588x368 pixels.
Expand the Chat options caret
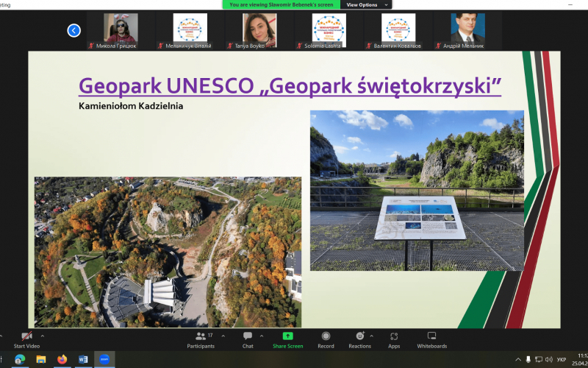coord(262,336)
